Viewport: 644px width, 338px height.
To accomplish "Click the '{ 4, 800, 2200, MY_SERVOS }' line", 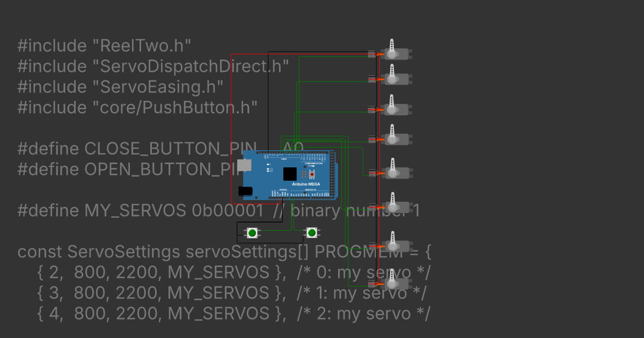I will [161, 313].
